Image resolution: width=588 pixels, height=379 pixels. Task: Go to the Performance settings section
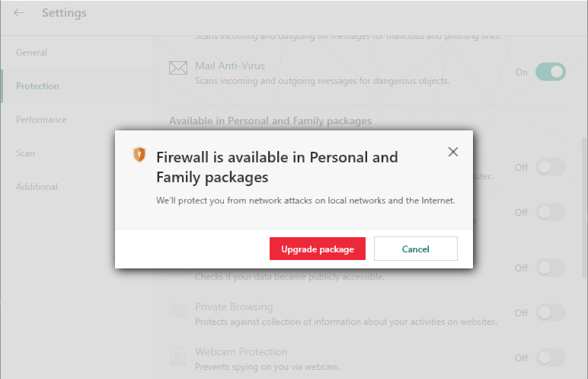pyautogui.click(x=41, y=120)
